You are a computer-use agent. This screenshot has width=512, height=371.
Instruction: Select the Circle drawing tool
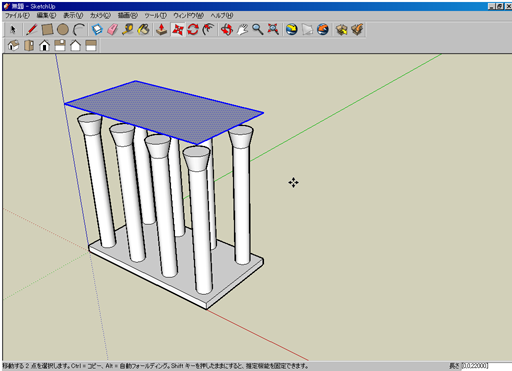coord(63,30)
